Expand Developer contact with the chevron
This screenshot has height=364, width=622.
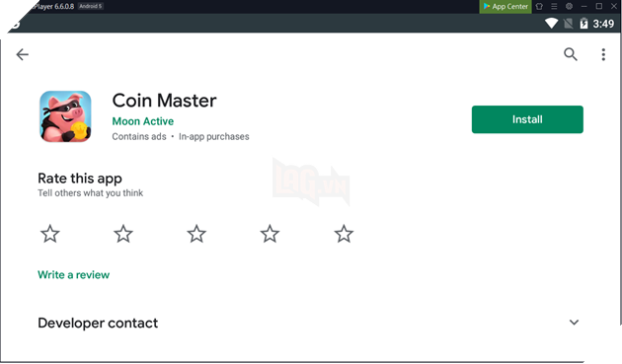(574, 323)
